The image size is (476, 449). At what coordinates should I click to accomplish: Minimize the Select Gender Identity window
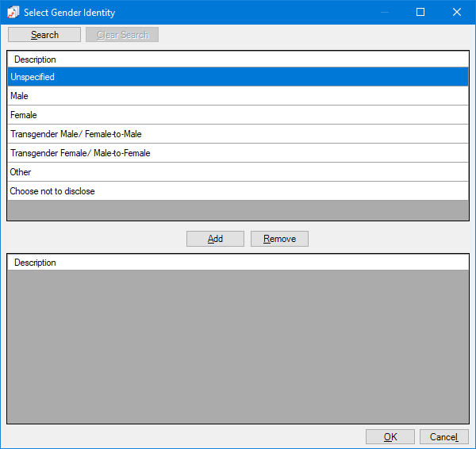point(384,12)
